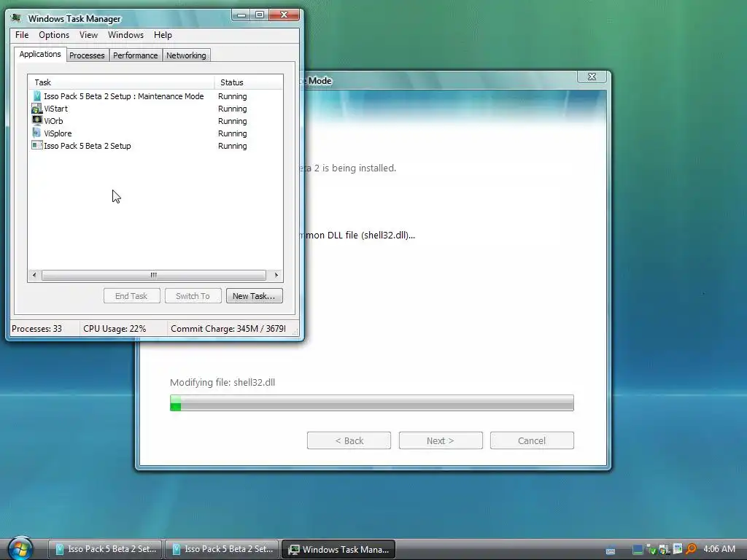The height and width of the screenshot is (560, 747).
Task: Select the ViSplore task row
Action: [x=155, y=133]
